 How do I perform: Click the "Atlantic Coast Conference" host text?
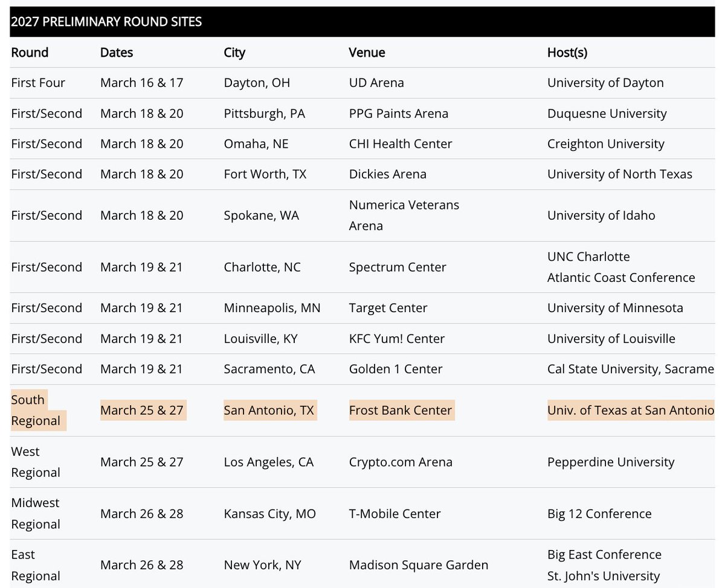pyautogui.click(x=621, y=278)
